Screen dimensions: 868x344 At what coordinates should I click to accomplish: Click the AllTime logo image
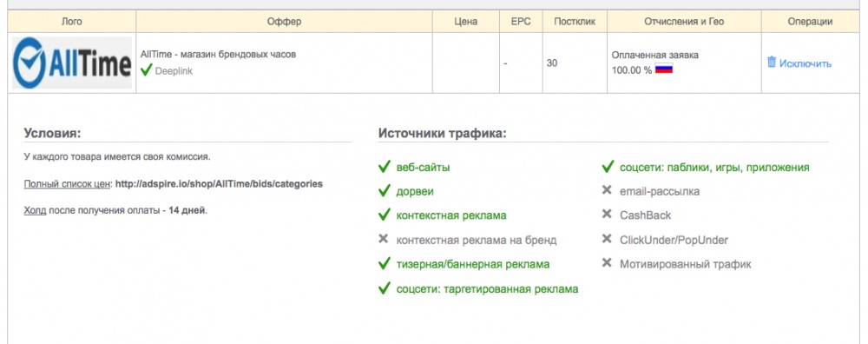(x=72, y=63)
